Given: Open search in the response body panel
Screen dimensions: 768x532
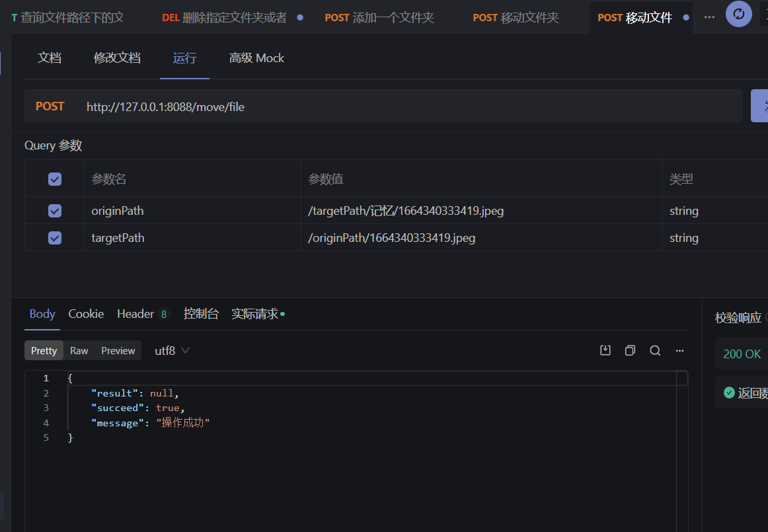Looking at the screenshot, I should [x=655, y=350].
